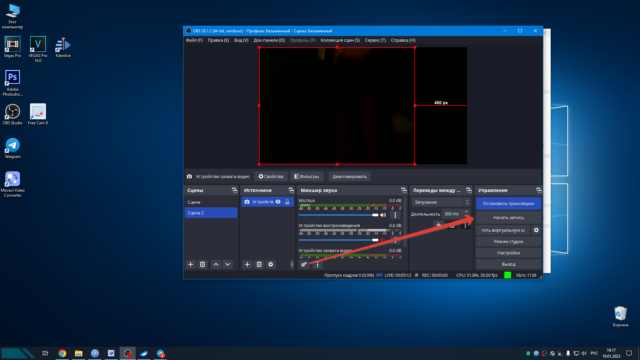
Task: Open virtual camera settings gear
Action: click(x=536, y=230)
